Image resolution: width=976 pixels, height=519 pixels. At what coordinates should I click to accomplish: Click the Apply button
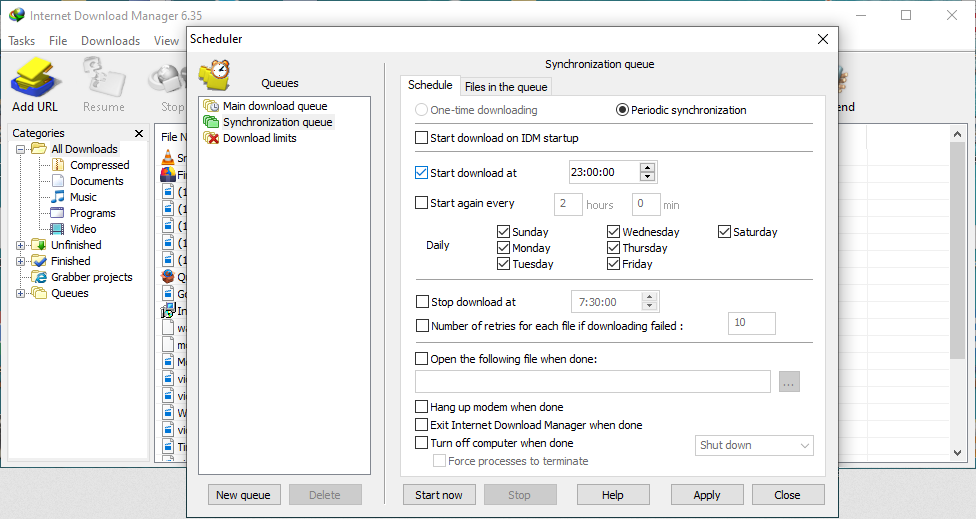pyautogui.click(x=706, y=495)
